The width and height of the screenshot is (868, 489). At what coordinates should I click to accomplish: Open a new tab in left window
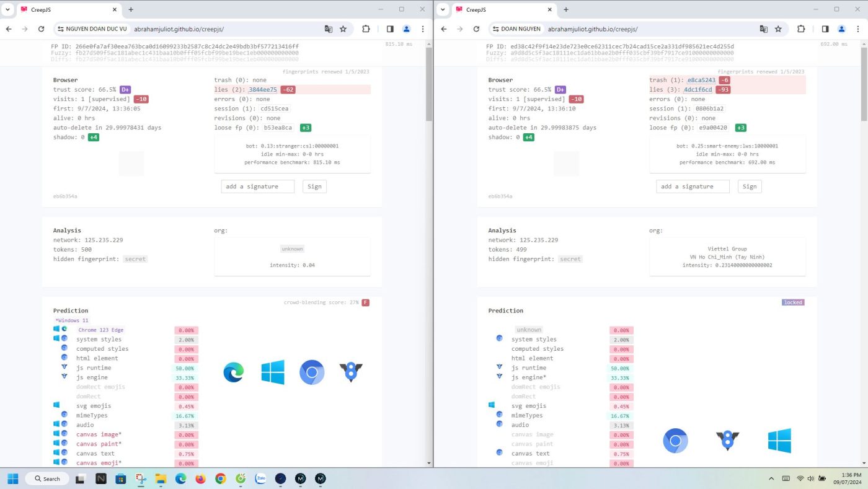[131, 9]
